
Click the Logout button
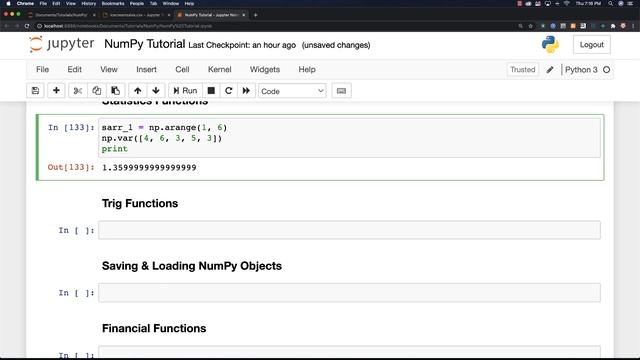pos(591,44)
